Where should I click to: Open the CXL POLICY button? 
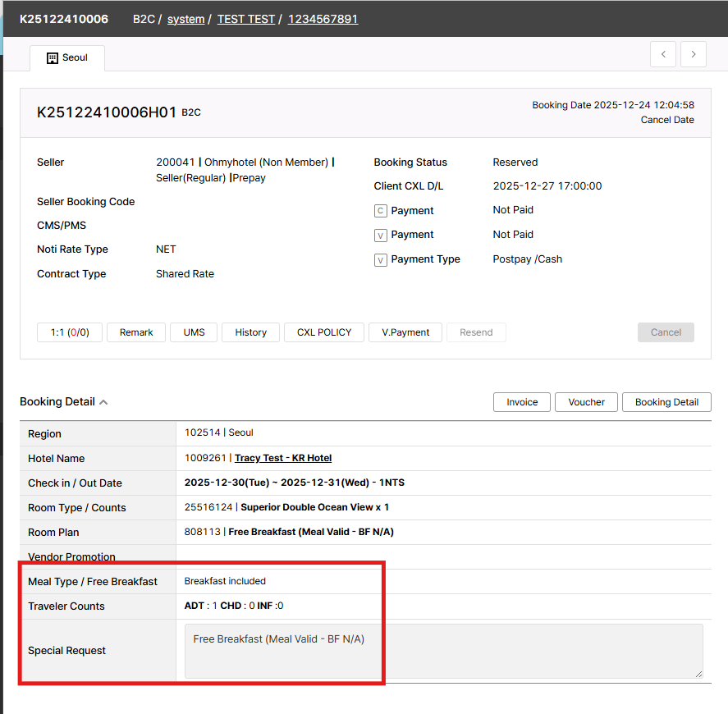(x=324, y=332)
